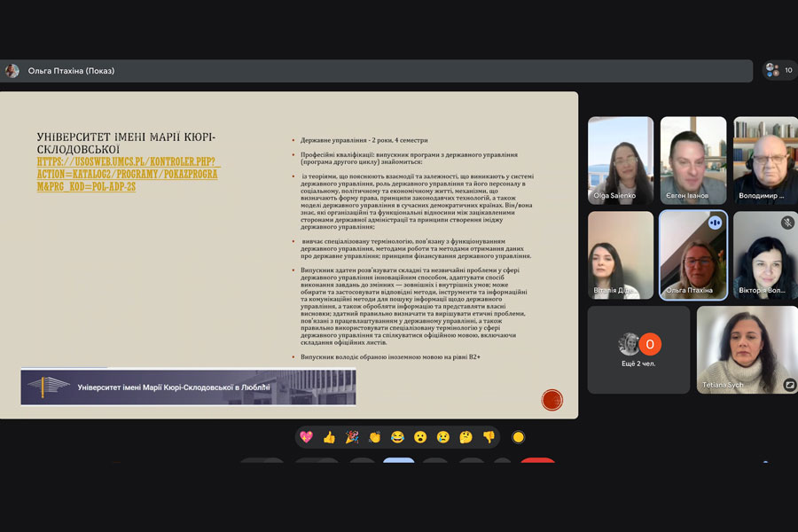Click the Люблін university banner image on the slide

tap(188, 387)
